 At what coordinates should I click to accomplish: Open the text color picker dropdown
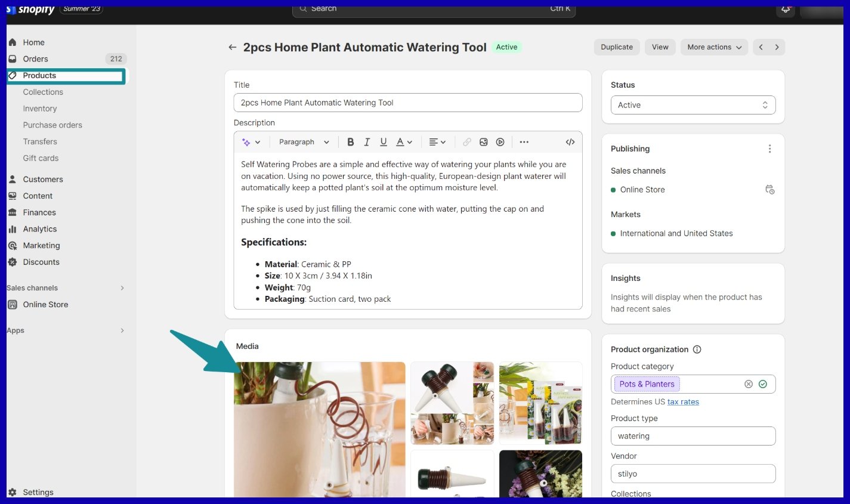(x=404, y=142)
